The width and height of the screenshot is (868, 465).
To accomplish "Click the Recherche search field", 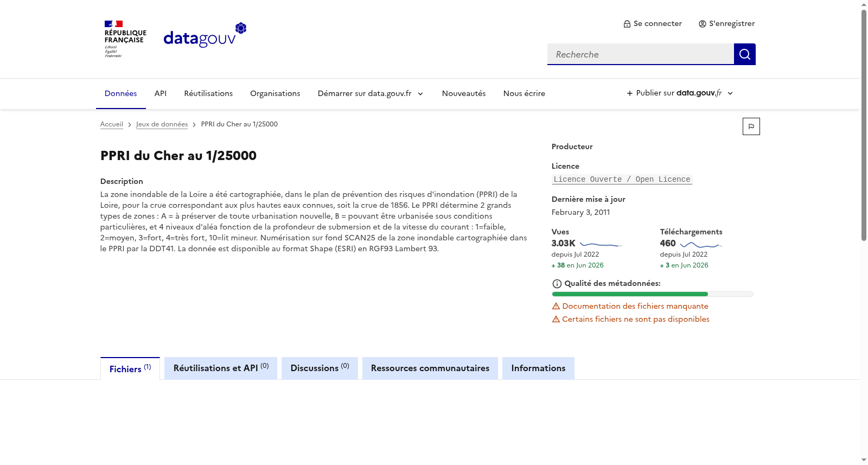I will 641,54.
